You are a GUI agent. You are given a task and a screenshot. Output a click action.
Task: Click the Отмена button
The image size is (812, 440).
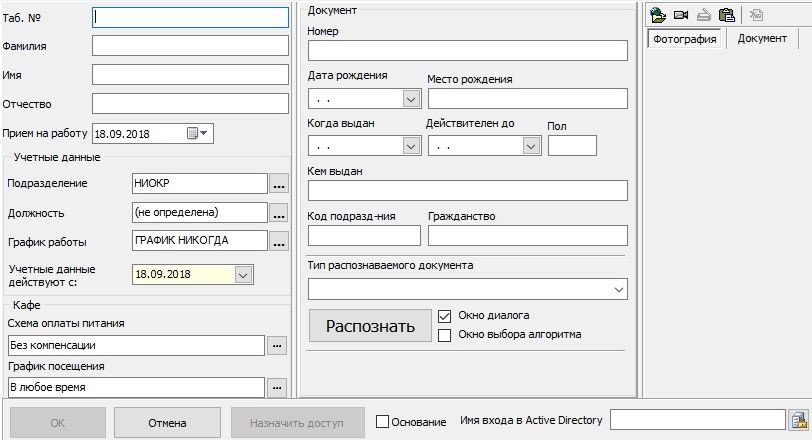coord(167,422)
